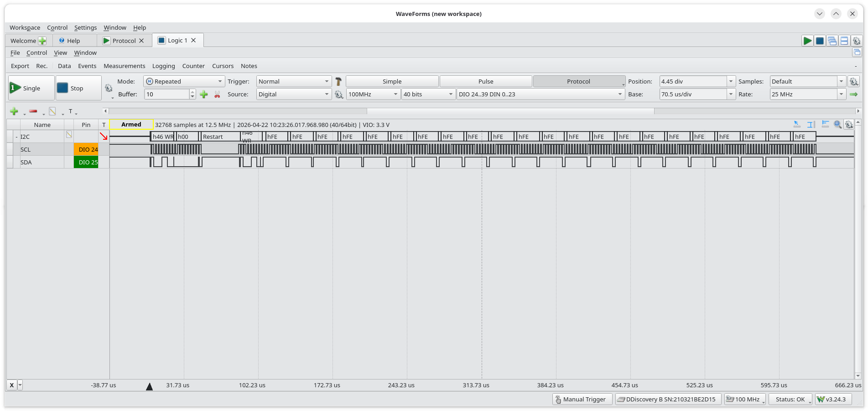
Task: Select the Pulse trigger type button
Action: [486, 81]
